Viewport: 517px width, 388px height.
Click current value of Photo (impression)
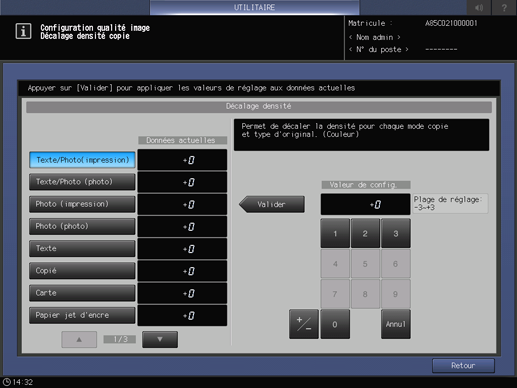click(182, 204)
